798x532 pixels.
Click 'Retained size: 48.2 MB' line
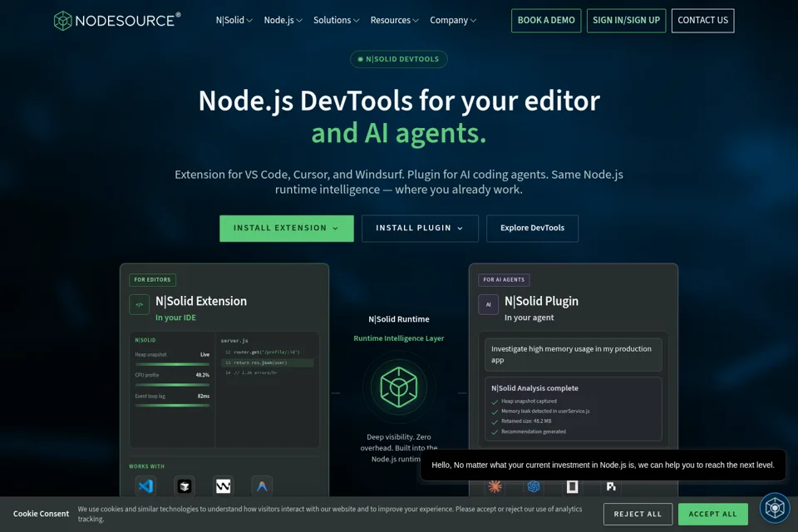[526, 421]
